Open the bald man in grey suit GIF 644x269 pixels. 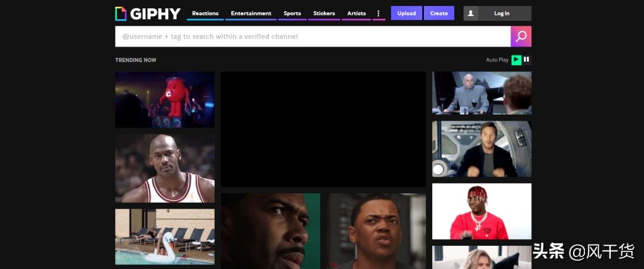481,93
